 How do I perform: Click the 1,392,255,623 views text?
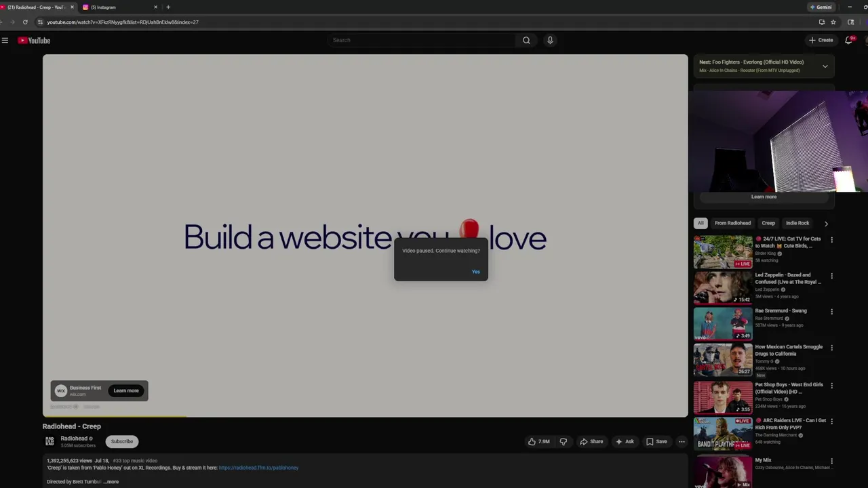click(x=70, y=461)
